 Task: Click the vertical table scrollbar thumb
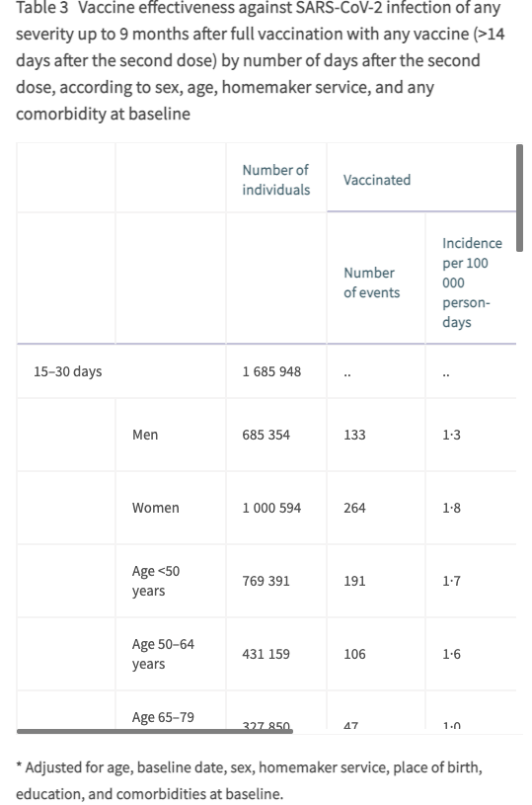[x=519, y=199]
